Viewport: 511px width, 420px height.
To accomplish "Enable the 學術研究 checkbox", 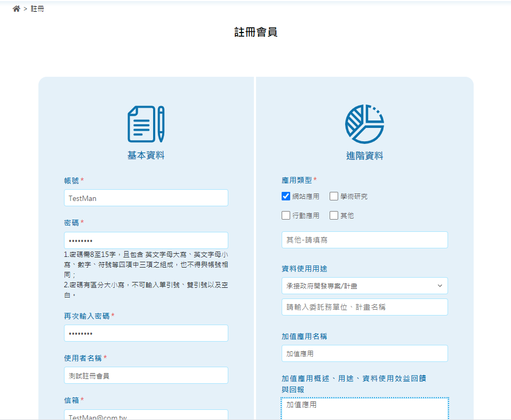I will pos(333,196).
